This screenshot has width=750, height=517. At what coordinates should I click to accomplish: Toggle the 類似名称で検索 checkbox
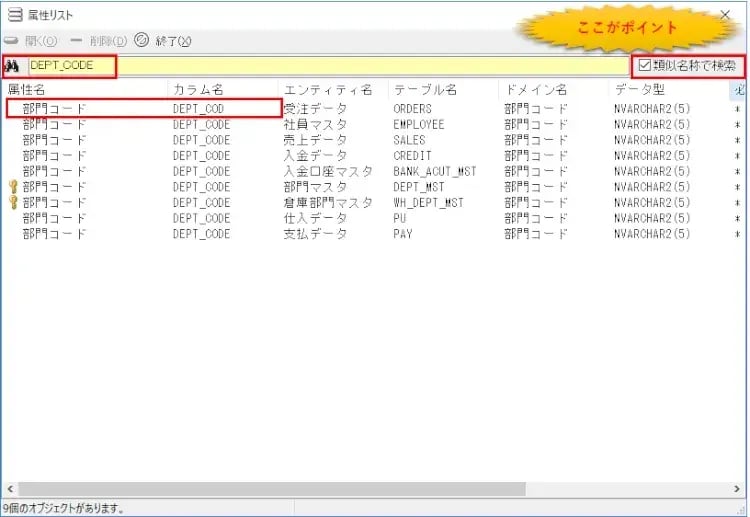(645, 66)
